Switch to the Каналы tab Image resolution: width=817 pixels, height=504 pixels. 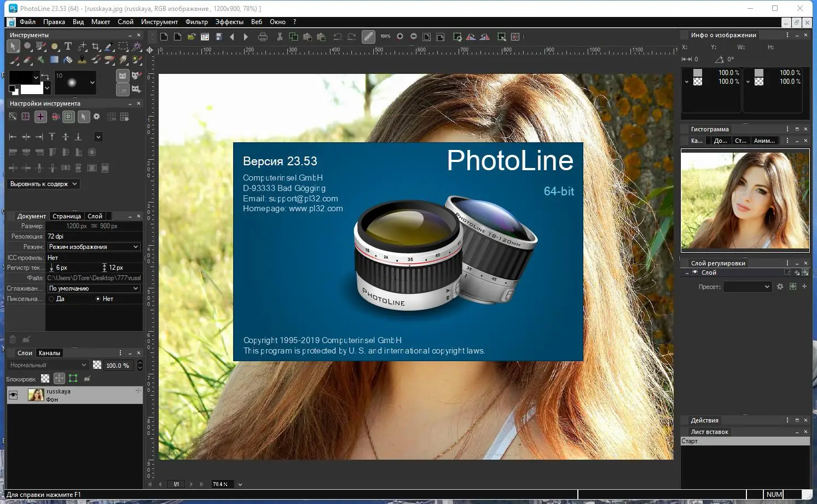[49, 353]
